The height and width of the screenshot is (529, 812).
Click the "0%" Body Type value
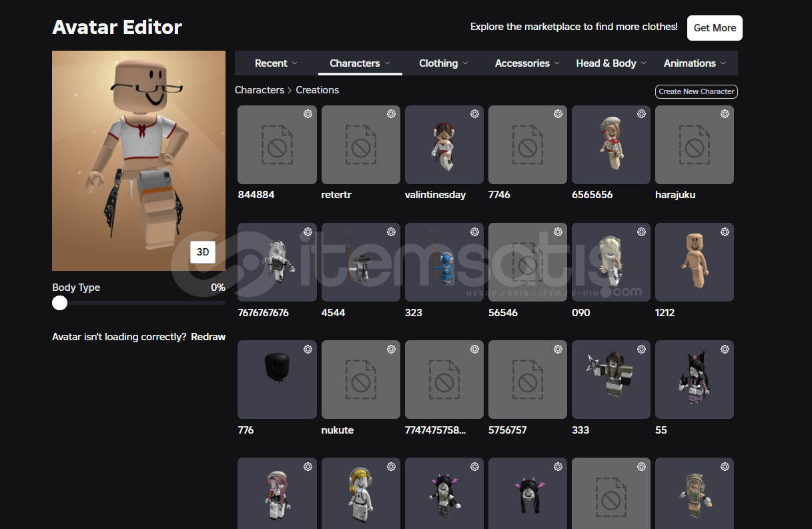tap(218, 288)
